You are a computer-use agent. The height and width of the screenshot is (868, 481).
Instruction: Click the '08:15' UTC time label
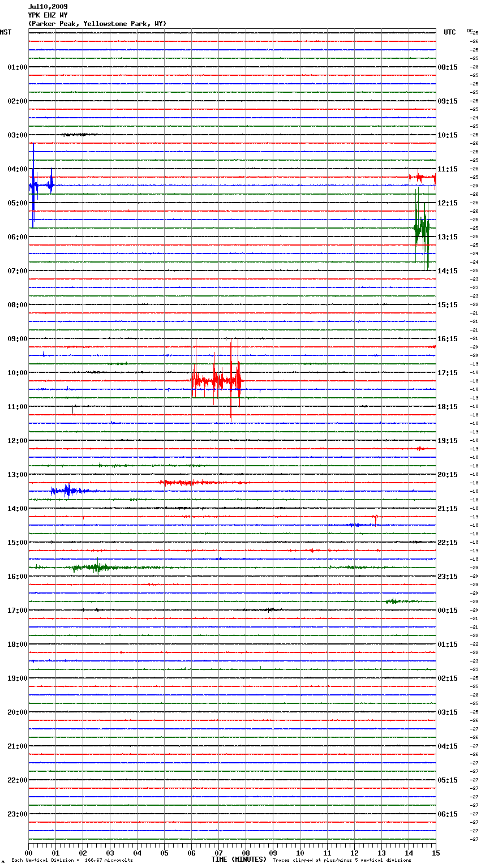pyautogui.click(x=448, y=67)
